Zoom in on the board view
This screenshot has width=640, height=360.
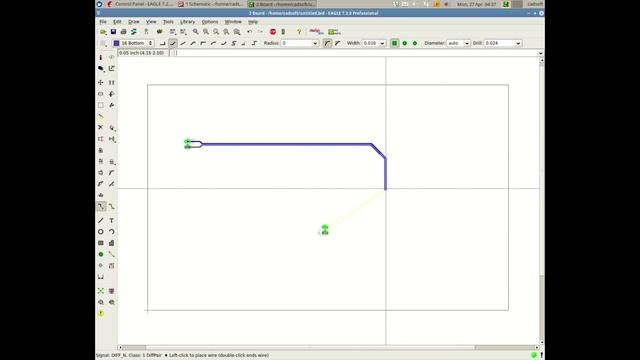(206, 32)
